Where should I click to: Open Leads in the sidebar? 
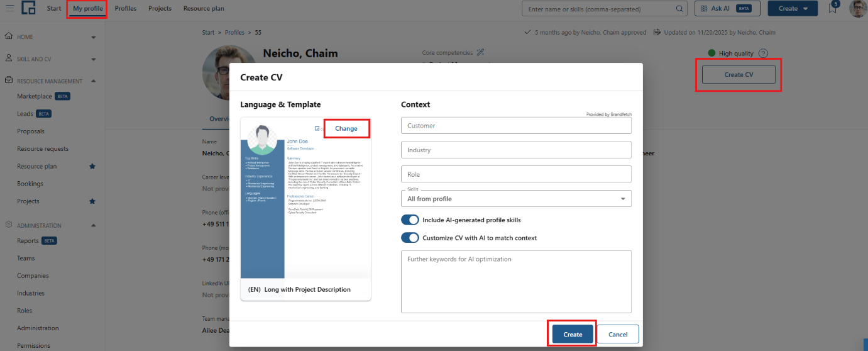pos(25,114)
